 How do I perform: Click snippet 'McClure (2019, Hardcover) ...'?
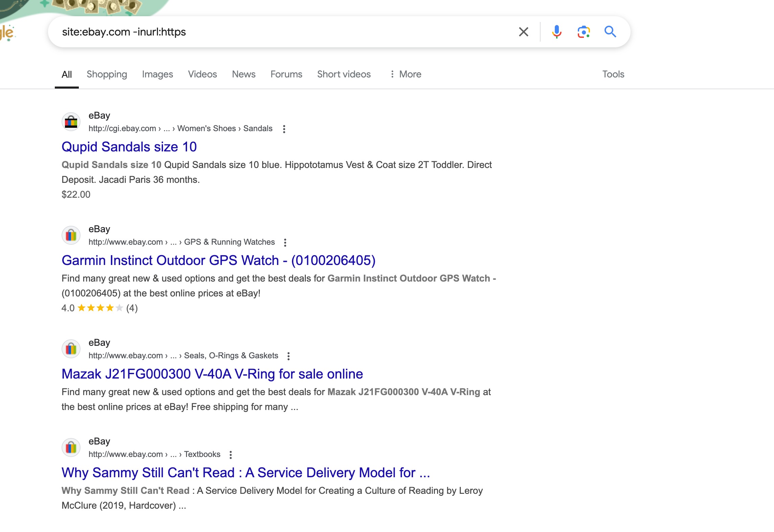click(124, 506)
